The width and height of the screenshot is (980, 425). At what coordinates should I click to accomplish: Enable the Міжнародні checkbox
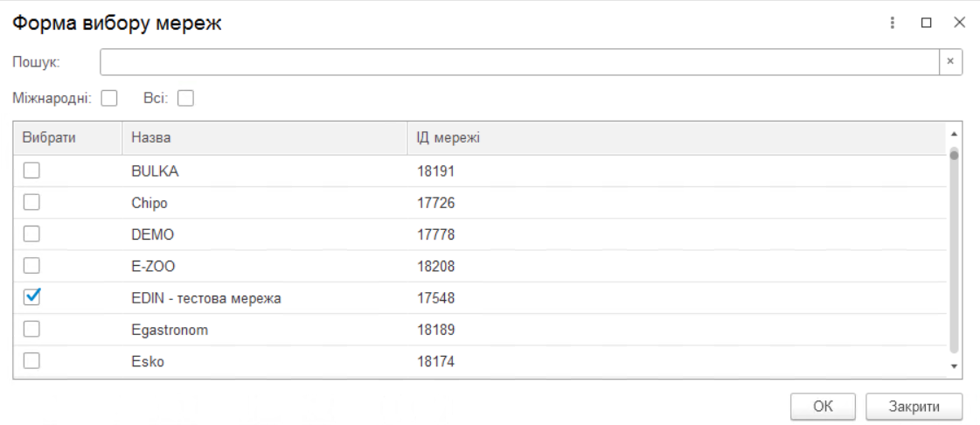point(109,99)
